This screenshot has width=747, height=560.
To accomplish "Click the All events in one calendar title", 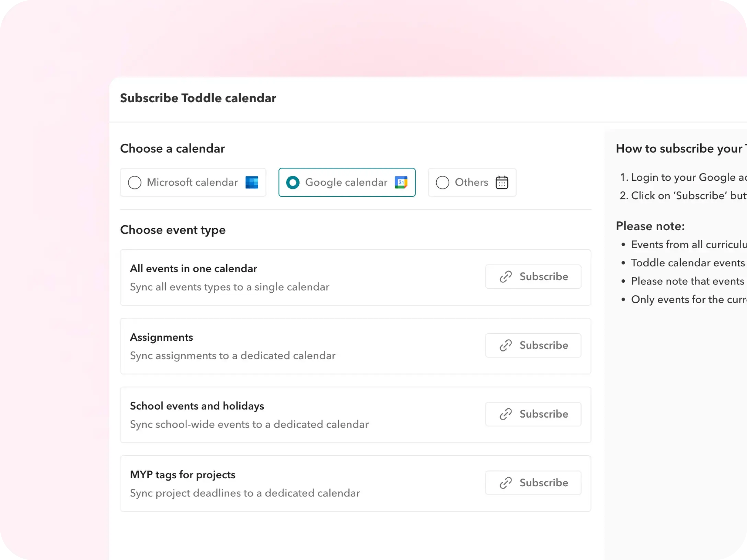I will 193,269.
